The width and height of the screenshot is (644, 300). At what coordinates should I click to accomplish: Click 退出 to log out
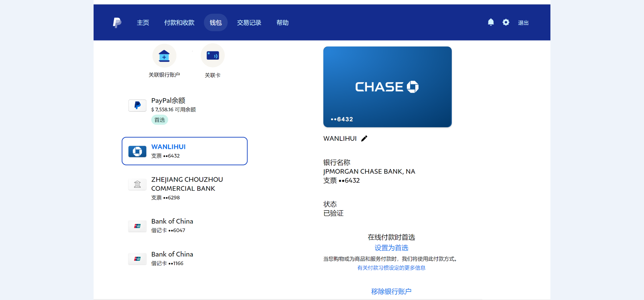pyautogui.click(x=523, y=23)
